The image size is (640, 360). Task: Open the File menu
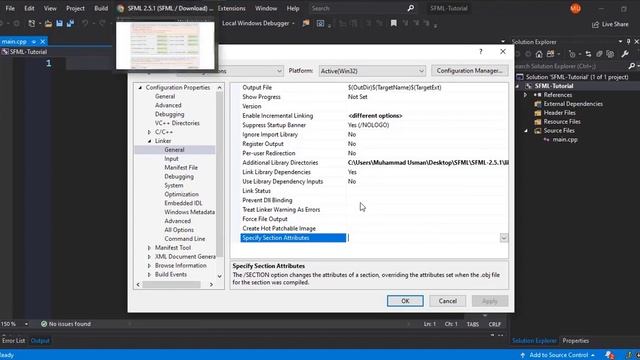(10, 8)
